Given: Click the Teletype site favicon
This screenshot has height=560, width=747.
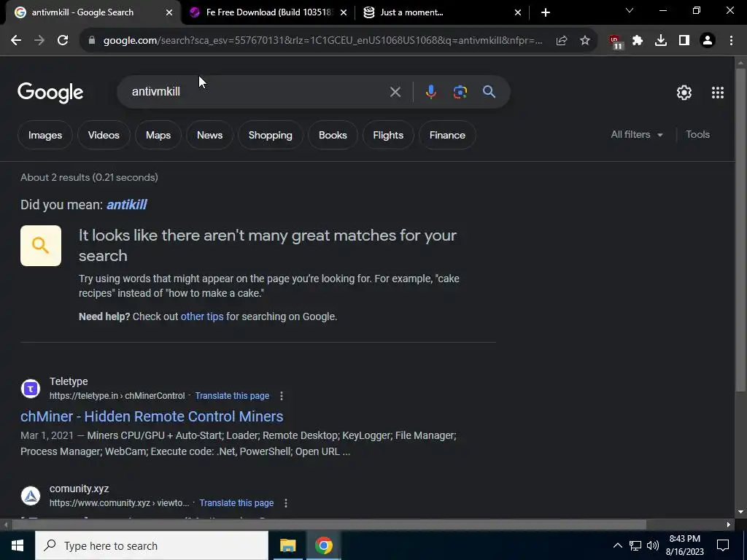Looking at the screenshot, I should [31, 389].
